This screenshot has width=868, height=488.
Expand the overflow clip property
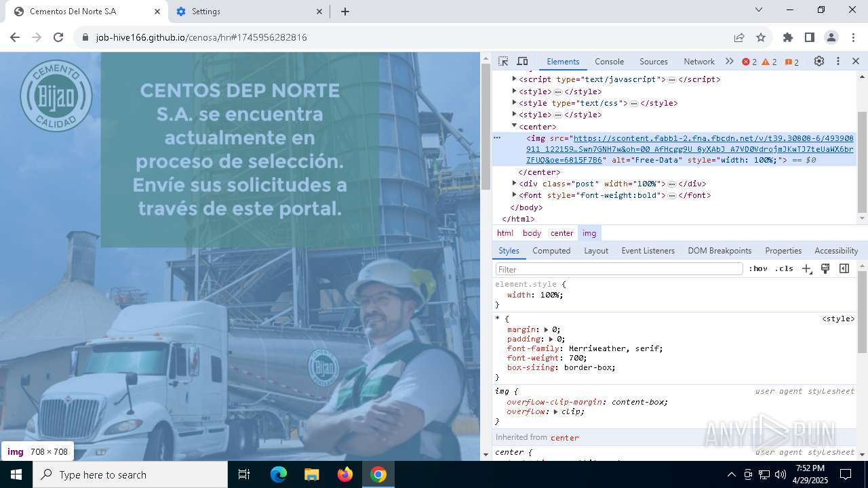click(x=556, y=411)
